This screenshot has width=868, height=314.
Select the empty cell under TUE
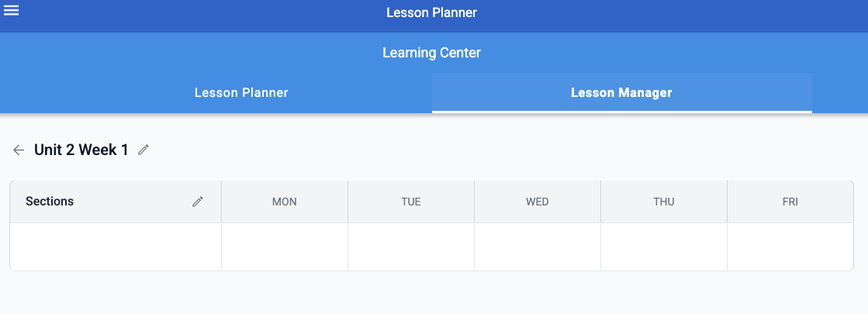(x=411, y=247)
